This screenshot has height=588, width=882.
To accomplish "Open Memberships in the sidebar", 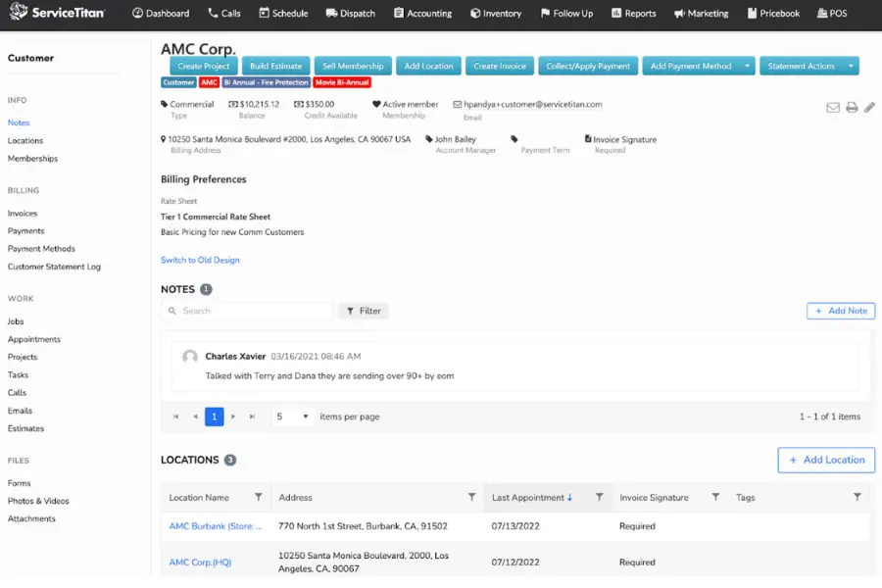I will pyautogui.click(x=32, y=158).
